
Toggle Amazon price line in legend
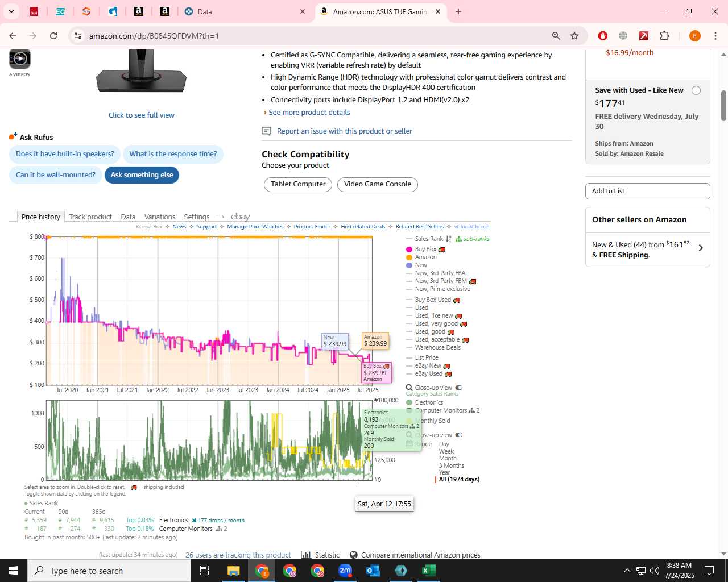pyautogui.click(x=421, y=257)
